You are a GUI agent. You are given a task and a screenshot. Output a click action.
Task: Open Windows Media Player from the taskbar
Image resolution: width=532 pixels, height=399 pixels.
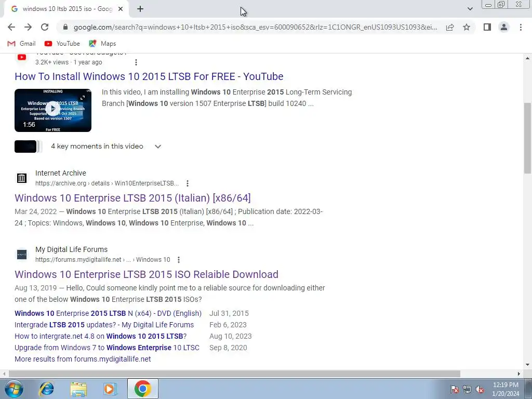[x=110, y=389]
